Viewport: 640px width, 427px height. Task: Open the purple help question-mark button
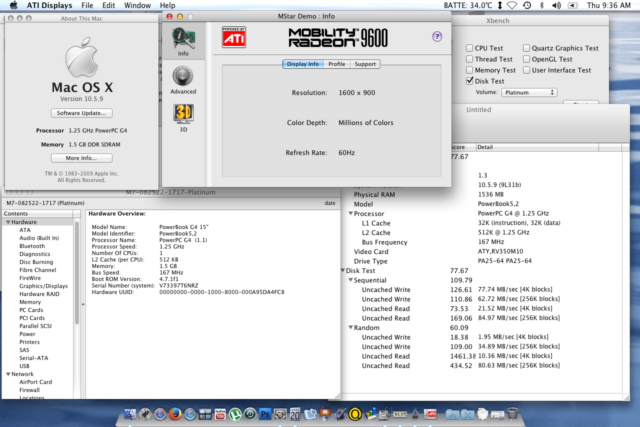click(437, 36)
